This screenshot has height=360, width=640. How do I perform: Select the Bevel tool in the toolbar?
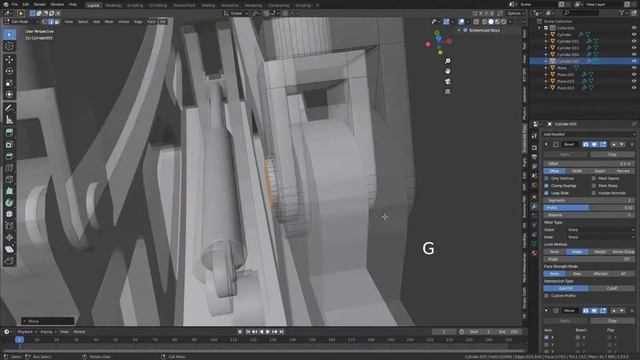point(9,156)
